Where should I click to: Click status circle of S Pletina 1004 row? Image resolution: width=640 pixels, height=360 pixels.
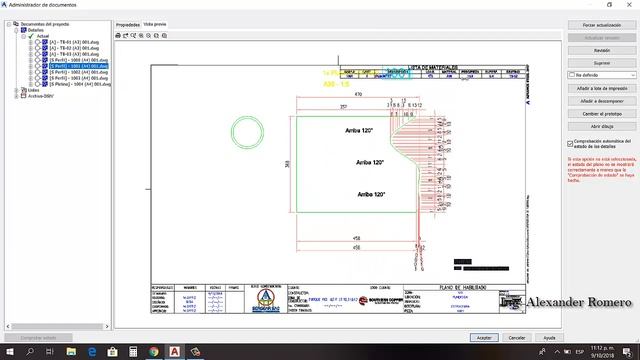(38, 84)
